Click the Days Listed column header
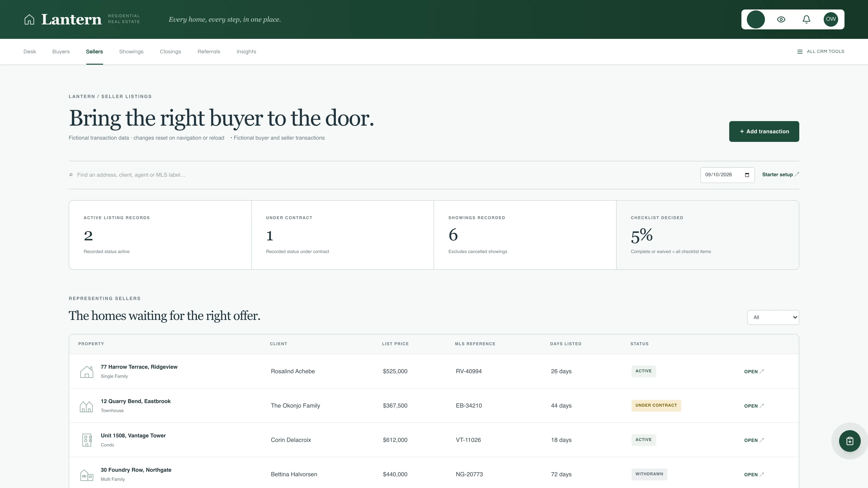The image size is (868, 488). pos(566,344)
